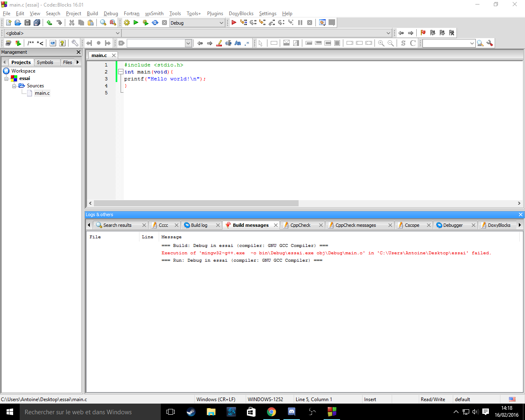525x420 pixels.
Task: Start debugging with the red arrow icon
Action: [x=234, y=23]
